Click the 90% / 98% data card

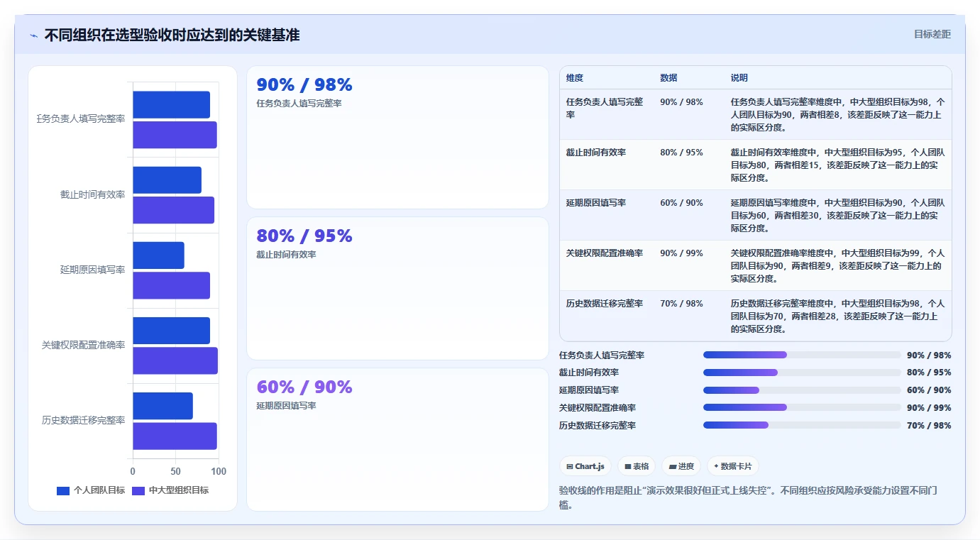click(397, 138)
